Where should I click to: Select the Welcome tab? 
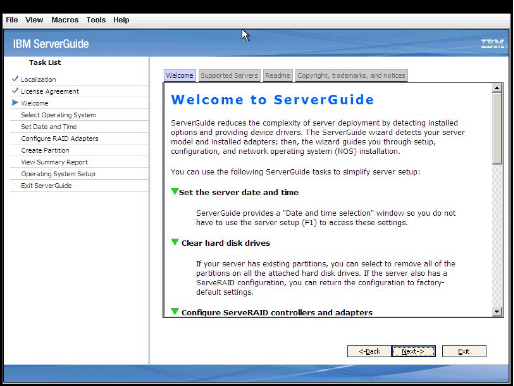pyautogui.click(x=179, y=75)
